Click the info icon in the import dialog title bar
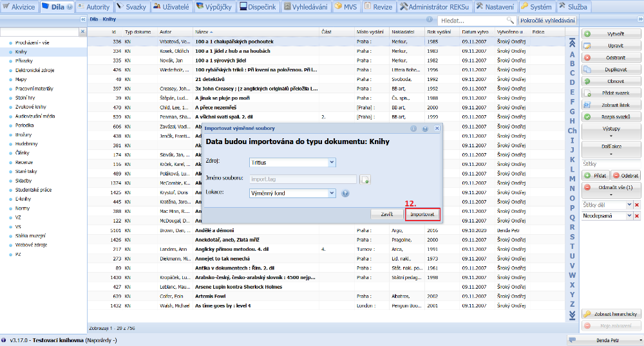The height and width of the screenshot is (346, 644). point(413,129)
